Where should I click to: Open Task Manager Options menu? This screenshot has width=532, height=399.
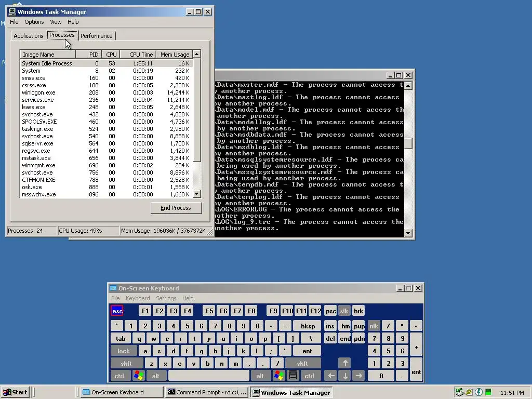pyautogui.click(x=34, y=22)
